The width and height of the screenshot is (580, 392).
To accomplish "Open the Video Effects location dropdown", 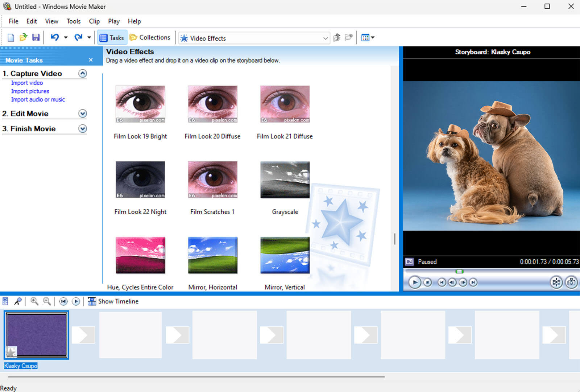I will pos(325,38).
